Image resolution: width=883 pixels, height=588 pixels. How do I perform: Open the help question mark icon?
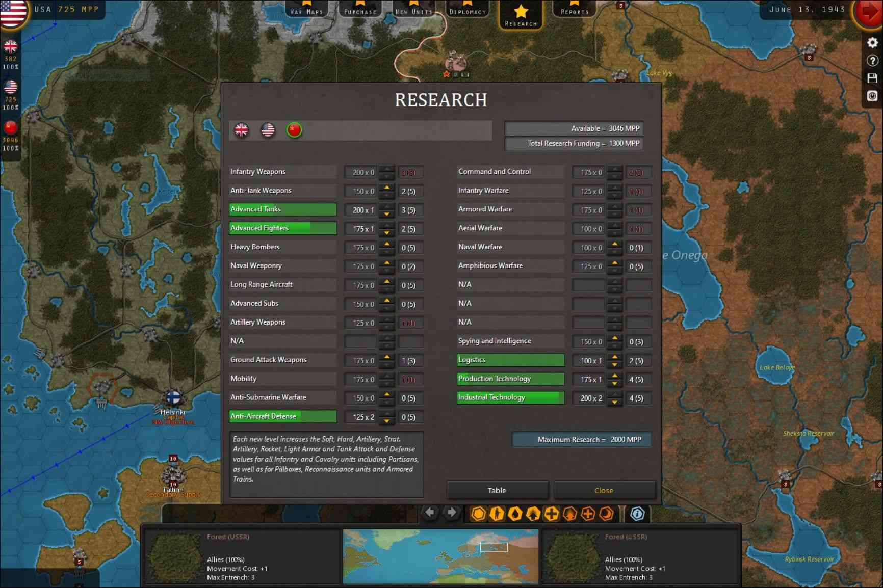872,61
